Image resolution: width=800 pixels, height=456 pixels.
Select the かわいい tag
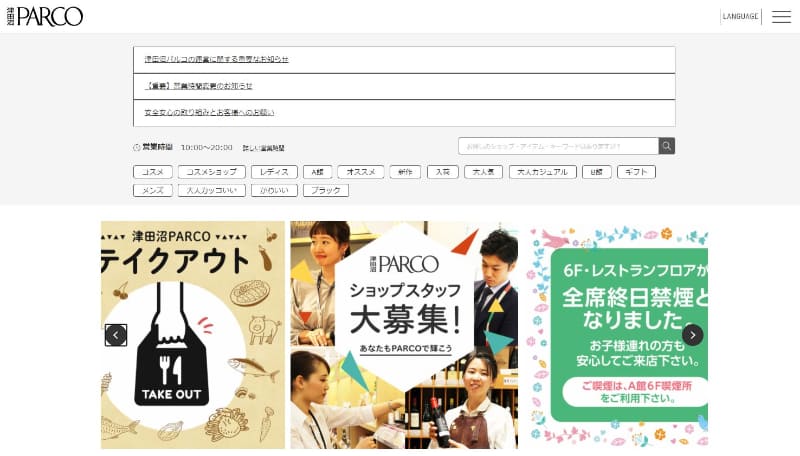(x=274, y=190)
